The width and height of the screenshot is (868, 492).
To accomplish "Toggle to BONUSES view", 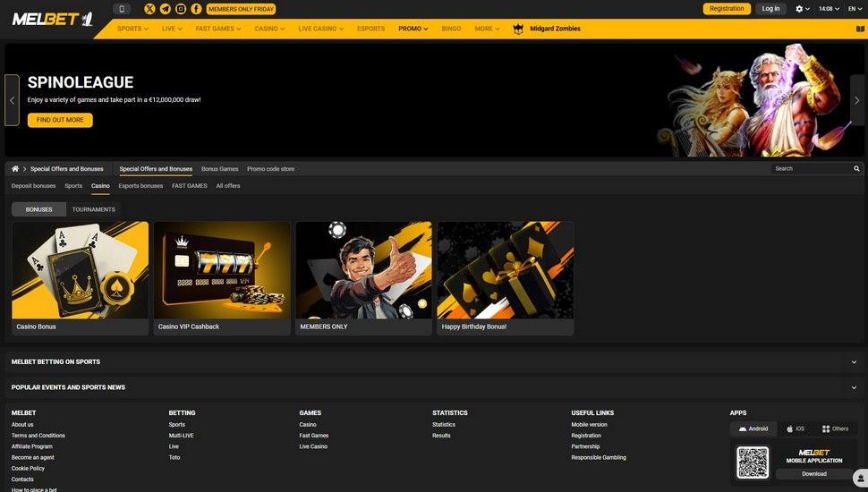I will 38,209.
